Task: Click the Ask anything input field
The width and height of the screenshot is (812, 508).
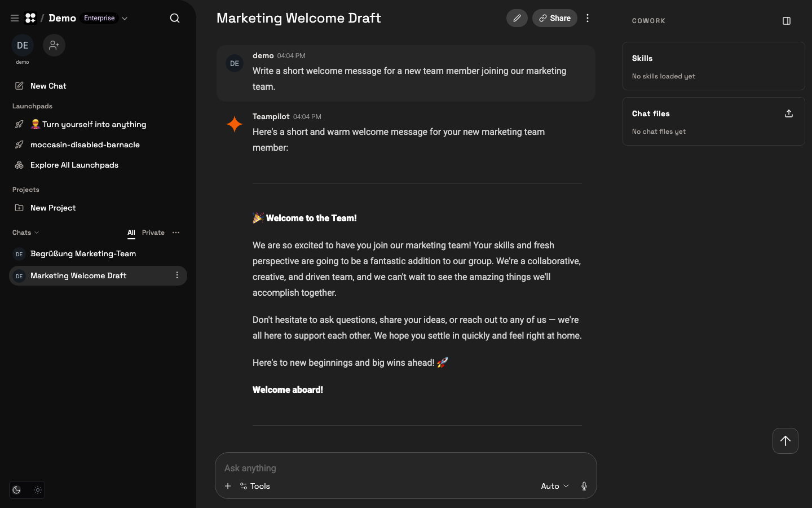Action: tap(406, 468)
